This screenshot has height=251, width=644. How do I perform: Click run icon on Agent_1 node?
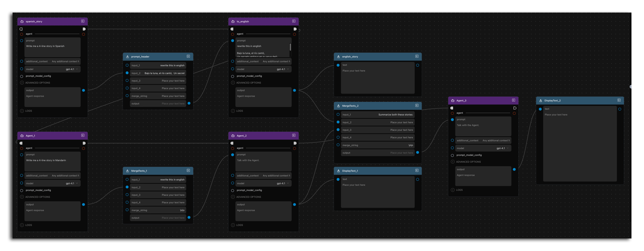click(83, 136)
